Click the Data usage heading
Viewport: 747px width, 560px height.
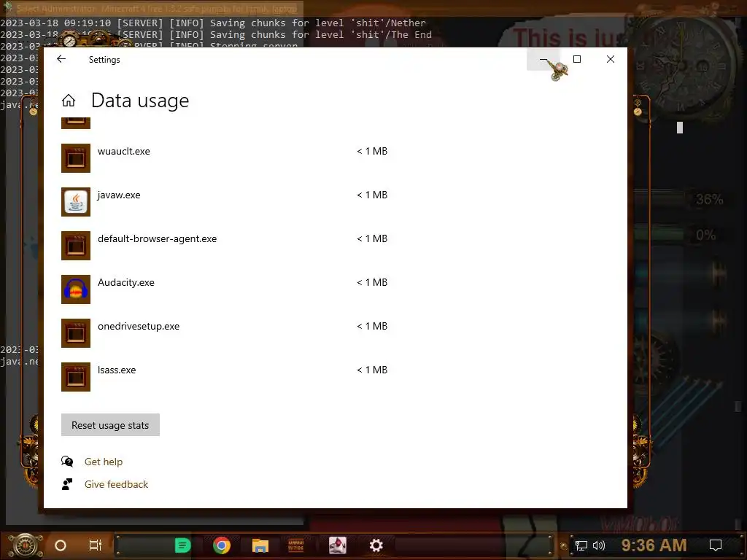[140, 101]
